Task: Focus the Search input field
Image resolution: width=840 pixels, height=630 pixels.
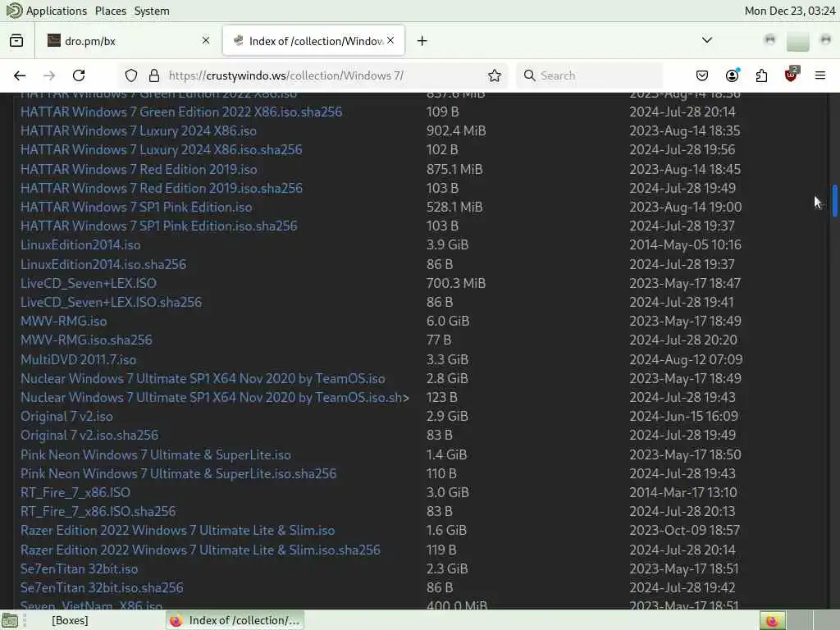Action: click(x=589, y=75)
